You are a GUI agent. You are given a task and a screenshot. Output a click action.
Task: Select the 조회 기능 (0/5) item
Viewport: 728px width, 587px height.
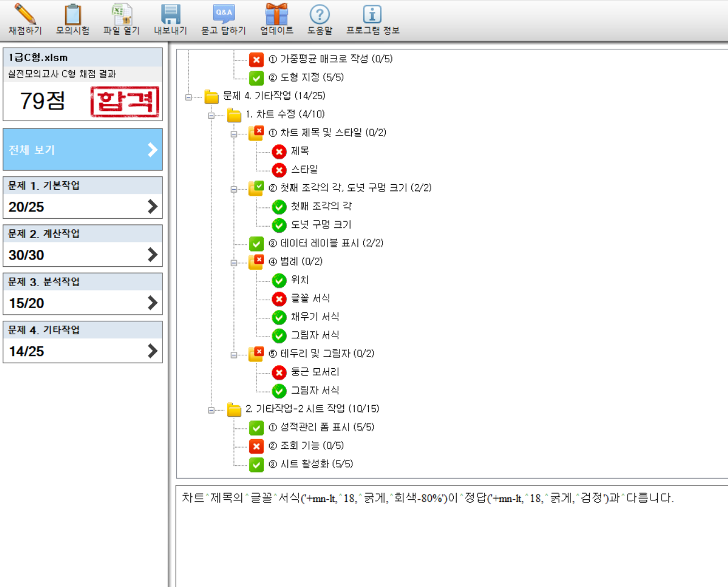312,445
